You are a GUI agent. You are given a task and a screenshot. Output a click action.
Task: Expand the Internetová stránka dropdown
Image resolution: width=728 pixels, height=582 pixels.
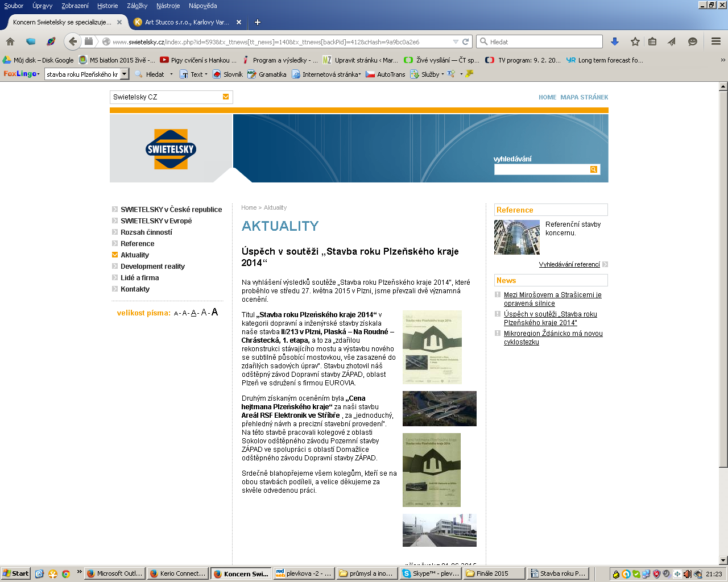(x=359, y=74)
